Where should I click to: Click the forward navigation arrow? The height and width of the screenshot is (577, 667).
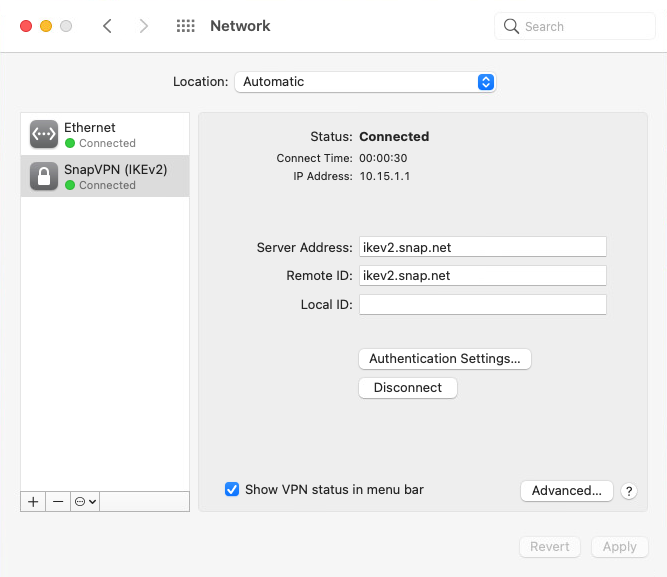point(144,26)
